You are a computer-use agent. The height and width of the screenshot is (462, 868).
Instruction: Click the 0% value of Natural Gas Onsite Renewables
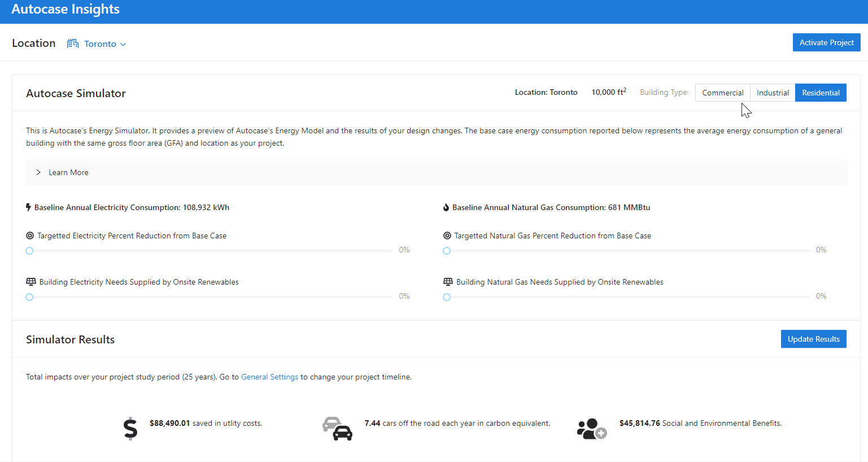pyautogui.click(x=821, y=296)
